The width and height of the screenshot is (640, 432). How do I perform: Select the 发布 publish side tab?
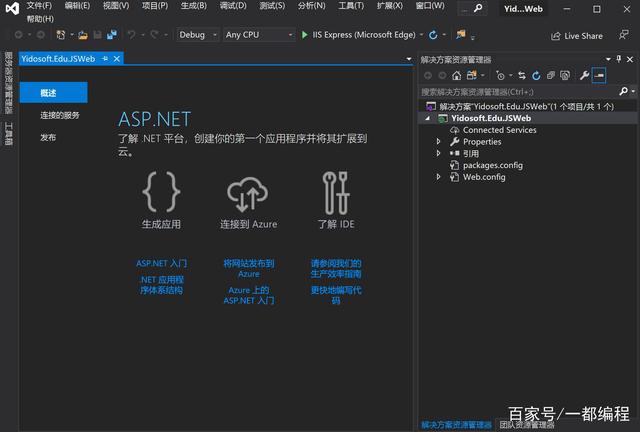pos(48,138)
